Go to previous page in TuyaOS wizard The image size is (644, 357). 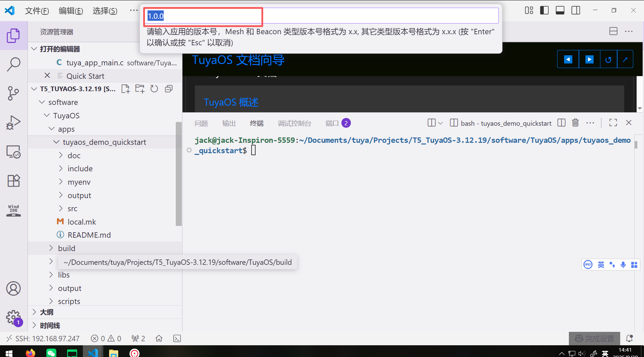pyautogui.click(x=568, y=59)
